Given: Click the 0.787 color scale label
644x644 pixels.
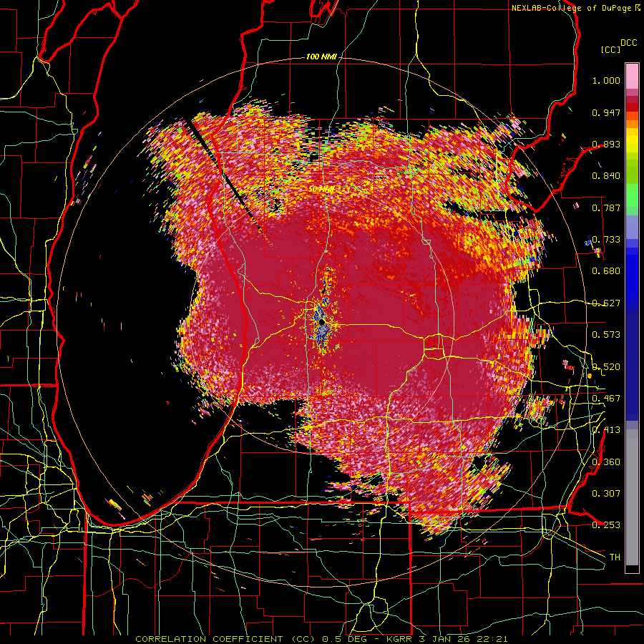Looking at the screenshot, I should tap(606, 208).
